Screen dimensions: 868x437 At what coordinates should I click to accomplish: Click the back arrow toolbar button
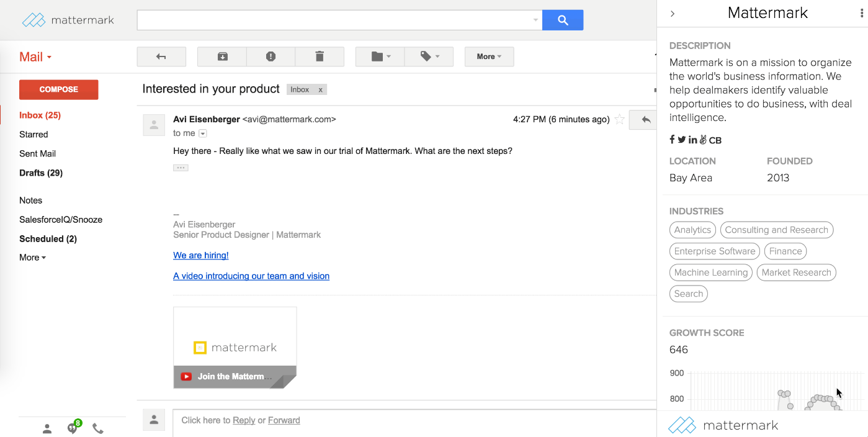click(x=161, y=56)
